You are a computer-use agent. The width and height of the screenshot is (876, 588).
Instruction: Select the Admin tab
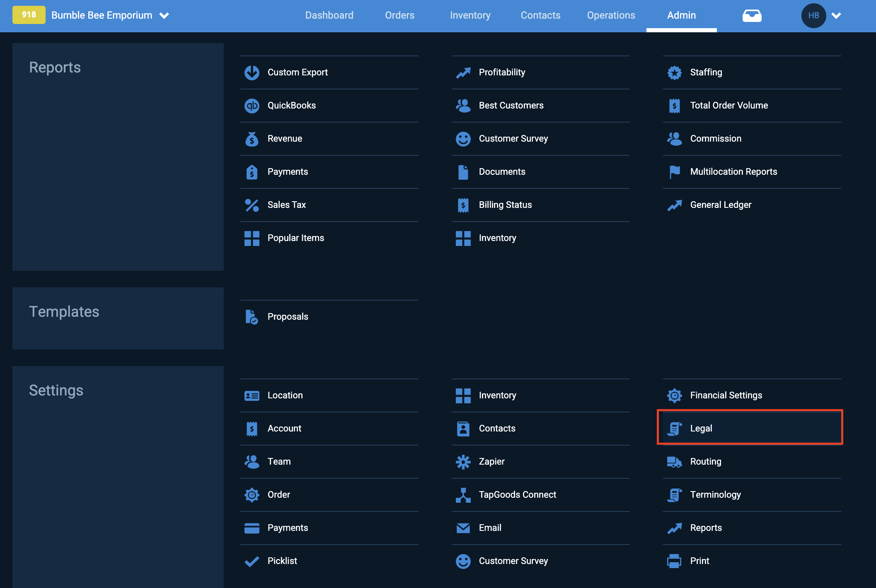pos(682,15)
